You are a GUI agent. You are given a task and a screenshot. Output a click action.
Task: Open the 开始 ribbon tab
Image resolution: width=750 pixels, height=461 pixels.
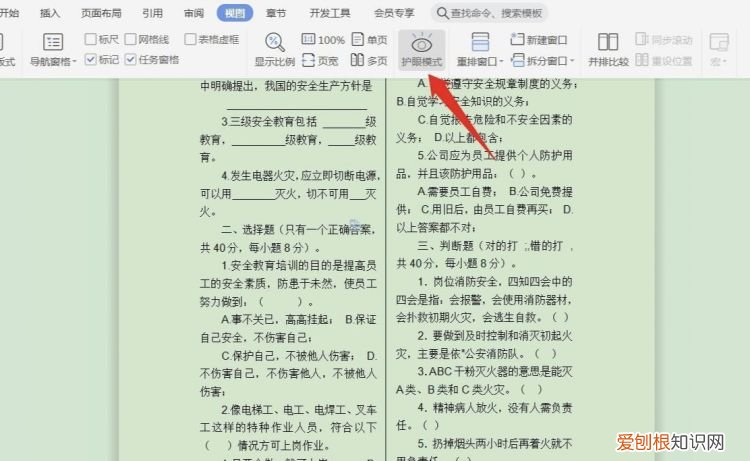tap(9, 13)
